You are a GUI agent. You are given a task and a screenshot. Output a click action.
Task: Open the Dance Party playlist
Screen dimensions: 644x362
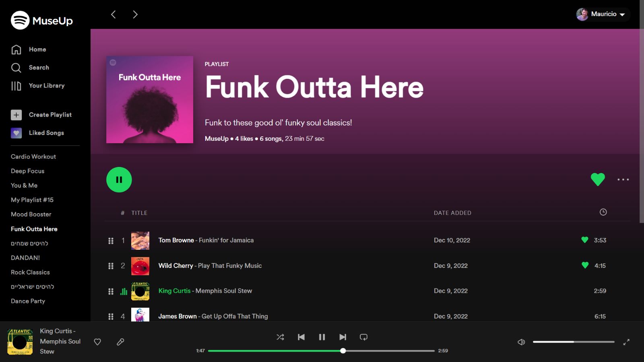click(28, 301)
